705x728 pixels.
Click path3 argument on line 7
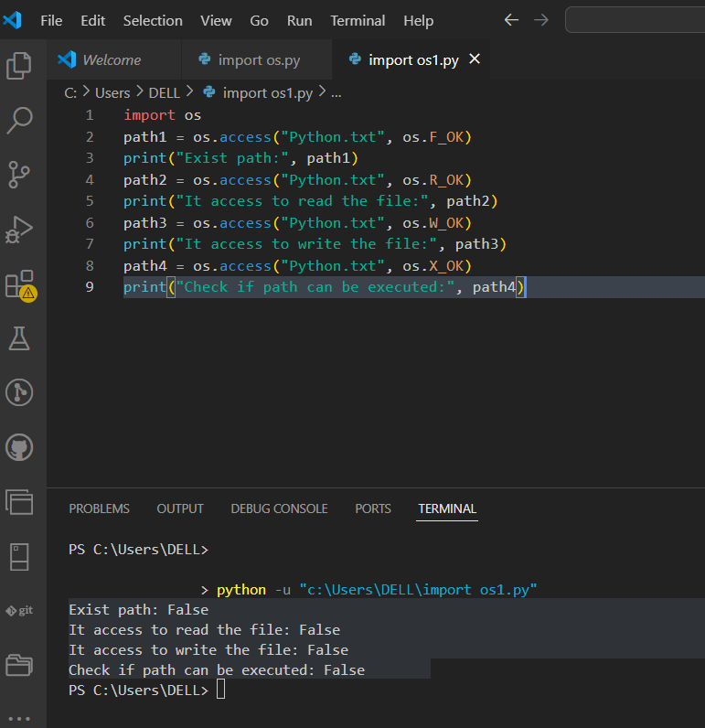tap(476, 244)
